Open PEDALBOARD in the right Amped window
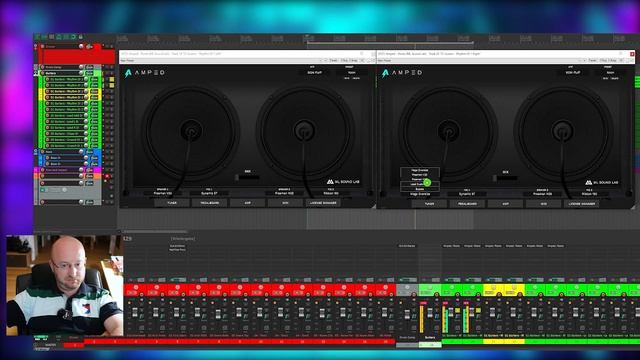This screenshot has width=640, height=360. tap(467, 204)
